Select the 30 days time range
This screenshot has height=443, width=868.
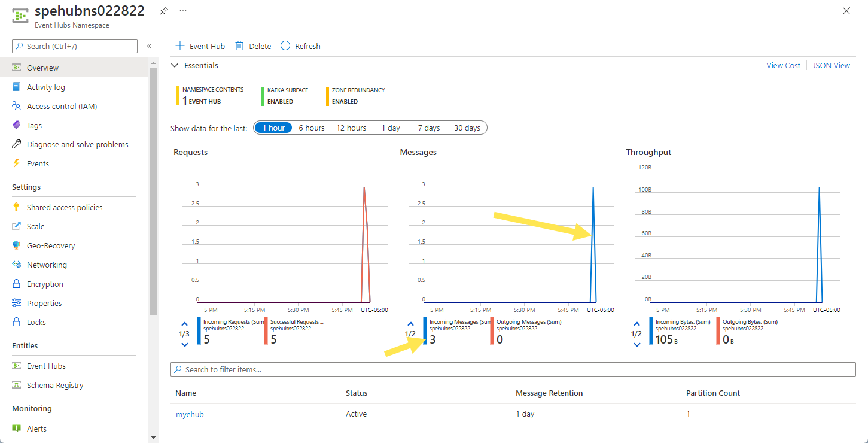pos(467,128)
